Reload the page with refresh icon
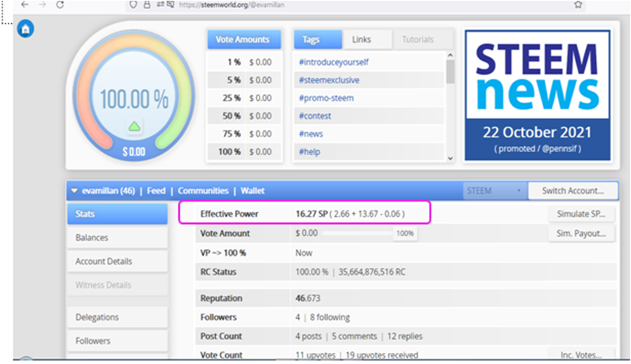Image resolution: width=631 pixels, height=364 pixels. [x=60, y=4]
